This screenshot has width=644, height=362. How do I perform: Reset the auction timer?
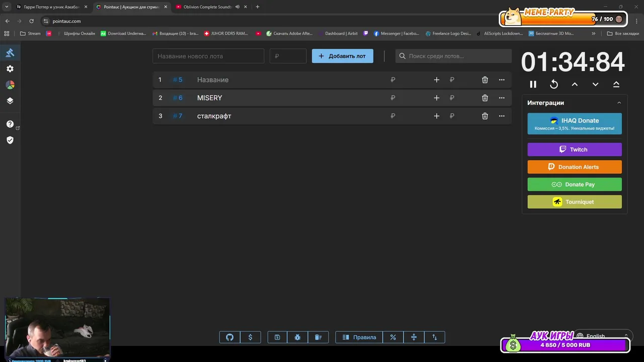point(554,84)
